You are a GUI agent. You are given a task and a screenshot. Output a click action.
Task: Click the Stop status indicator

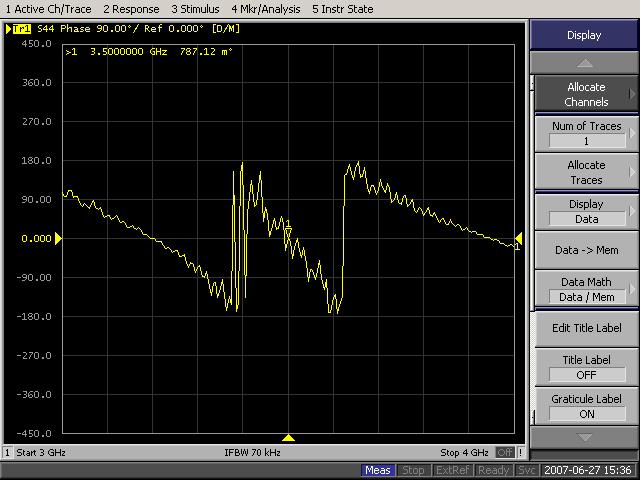point(413,470)
